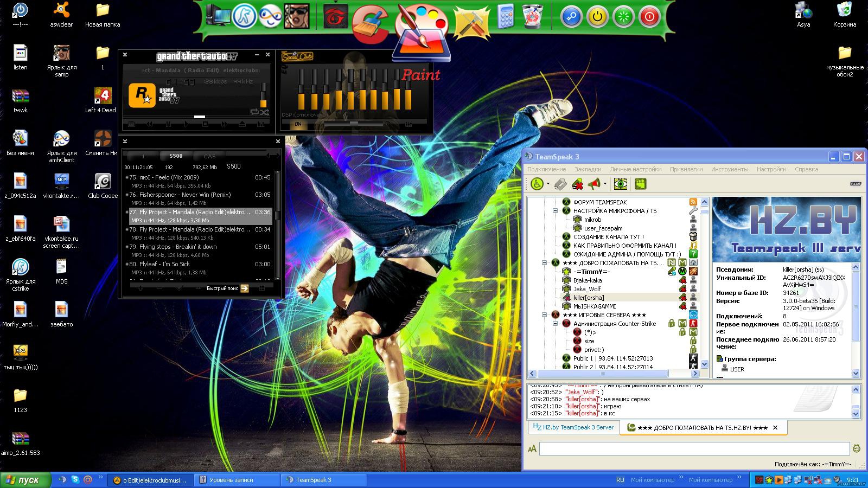Click the eject/open file button in player
The height and width of the screenshot is (488, 868).
coord(242,124)
